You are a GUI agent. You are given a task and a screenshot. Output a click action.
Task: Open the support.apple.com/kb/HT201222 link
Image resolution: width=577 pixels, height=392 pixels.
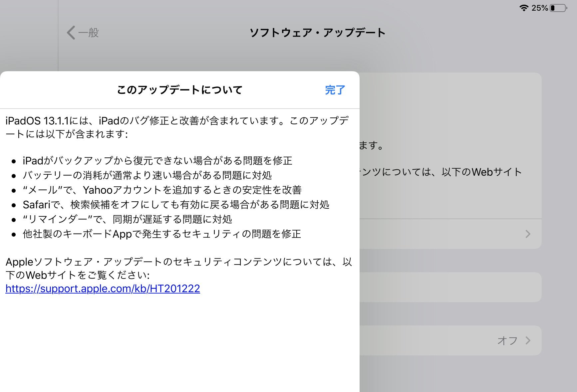click(x=103, y=288)
